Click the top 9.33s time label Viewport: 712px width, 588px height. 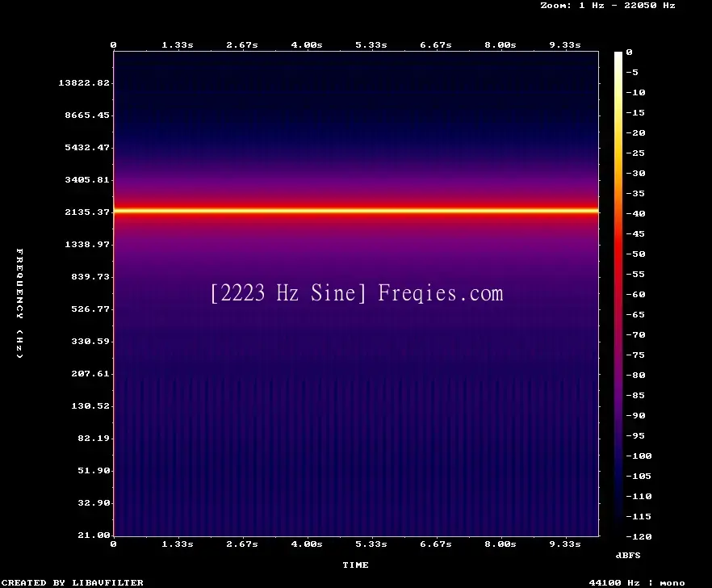coord(565,45)
